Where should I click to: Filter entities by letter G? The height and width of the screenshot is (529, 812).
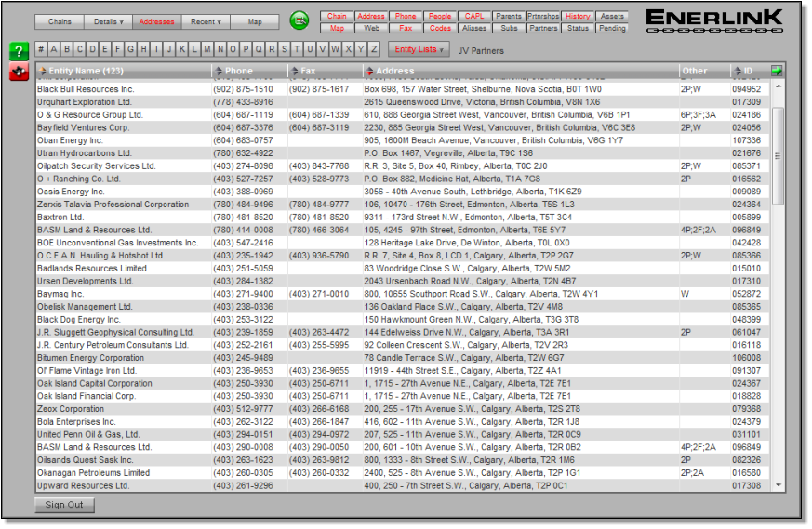click(130, 49)
